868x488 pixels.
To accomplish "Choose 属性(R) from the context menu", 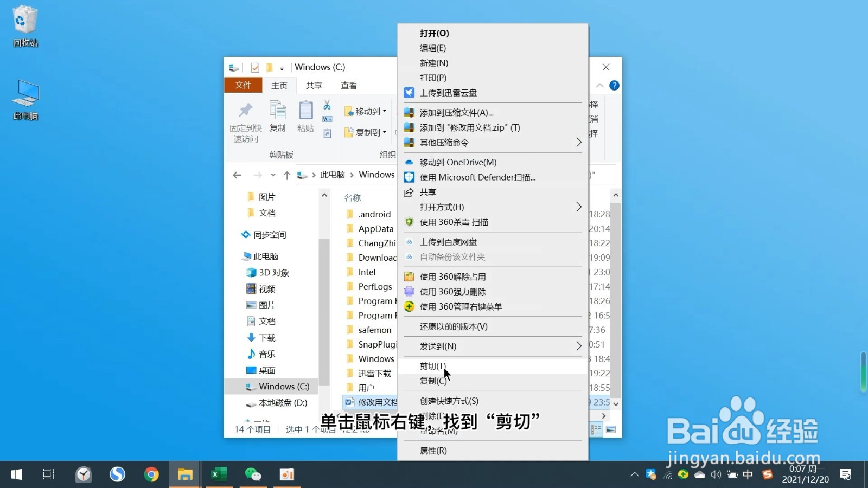I will click(x=493, y=451).
